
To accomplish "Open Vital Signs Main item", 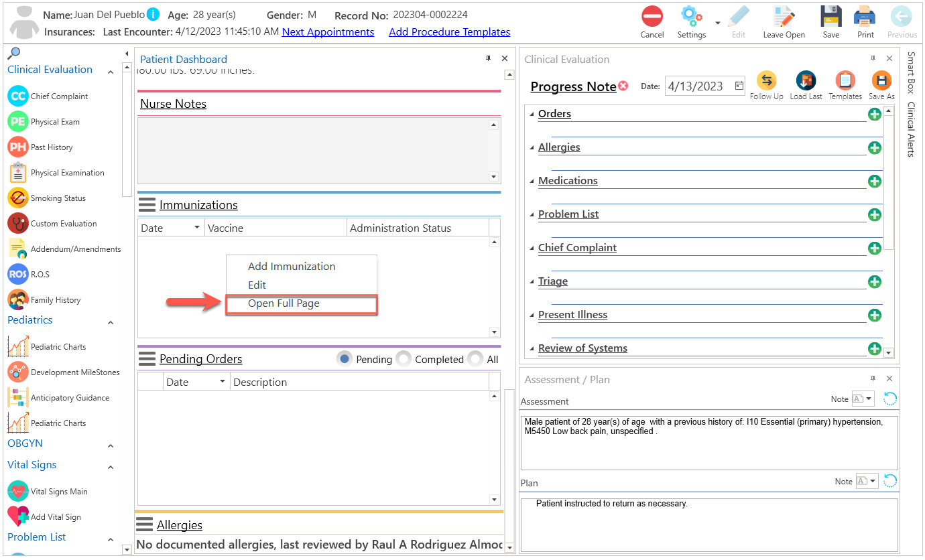I will pyautogui.click(x=48, y=492).
